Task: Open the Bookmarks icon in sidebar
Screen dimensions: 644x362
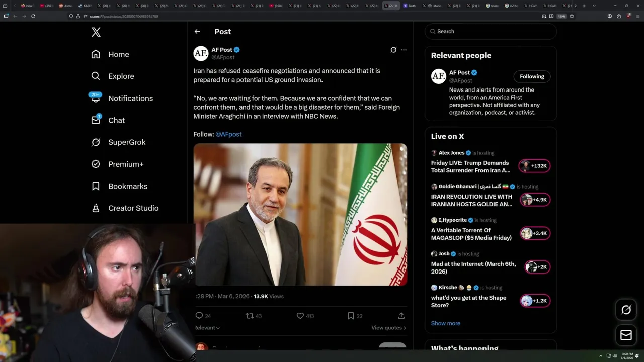Action: (x=96, y=186)
